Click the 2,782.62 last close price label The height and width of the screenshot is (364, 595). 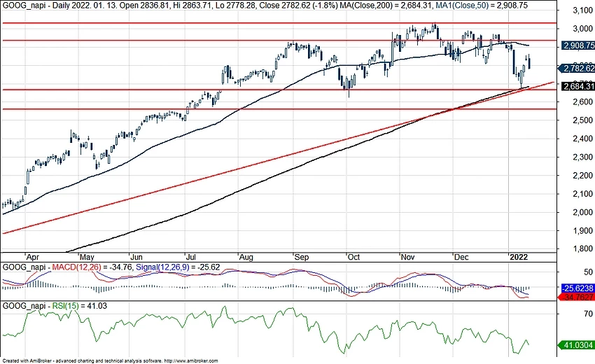pyautogui.click(x=577, y=69)
